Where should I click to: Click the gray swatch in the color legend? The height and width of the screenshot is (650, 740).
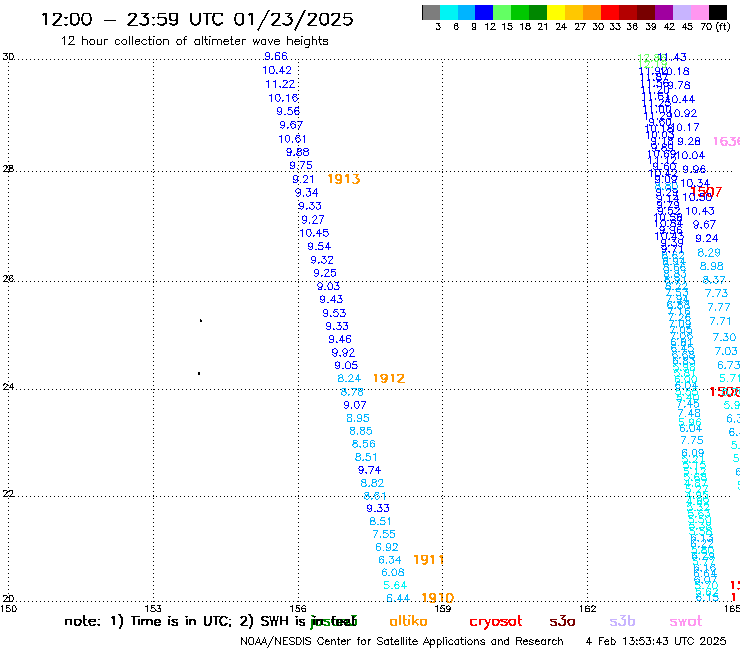point(431,12)
